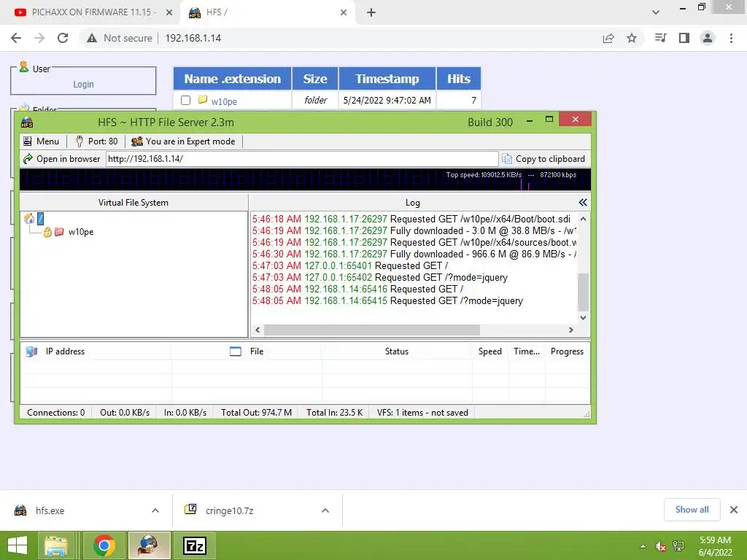This screenshot has height=560, width=747.
Task: Sort by Timestamp column in browser
Action: (x=387, y=79)
